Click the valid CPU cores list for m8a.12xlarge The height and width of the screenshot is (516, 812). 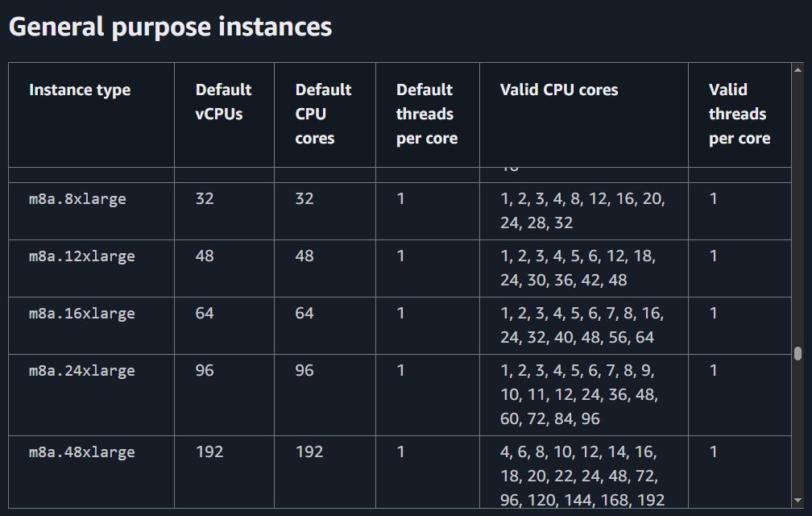(578, 268)
